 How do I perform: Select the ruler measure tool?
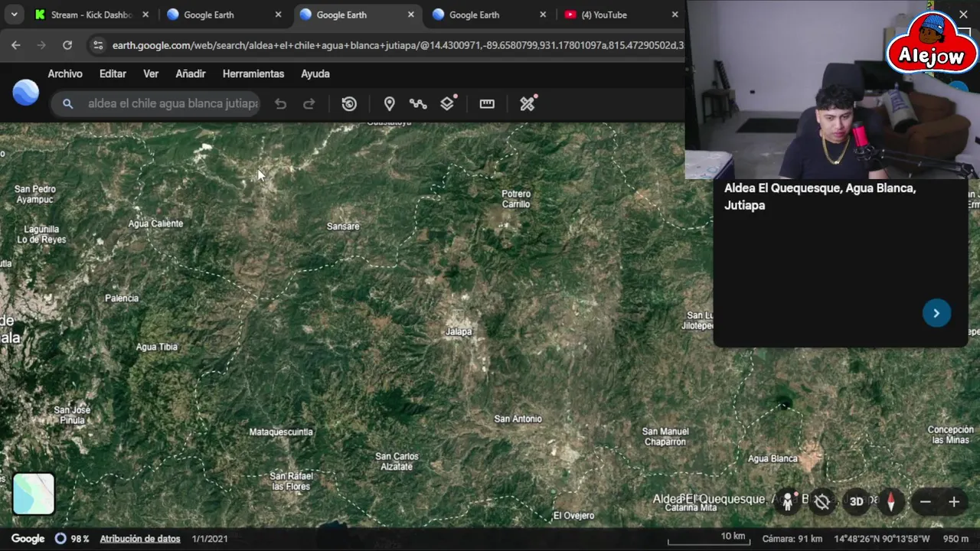pyautogui.click(x=487, y=104)
